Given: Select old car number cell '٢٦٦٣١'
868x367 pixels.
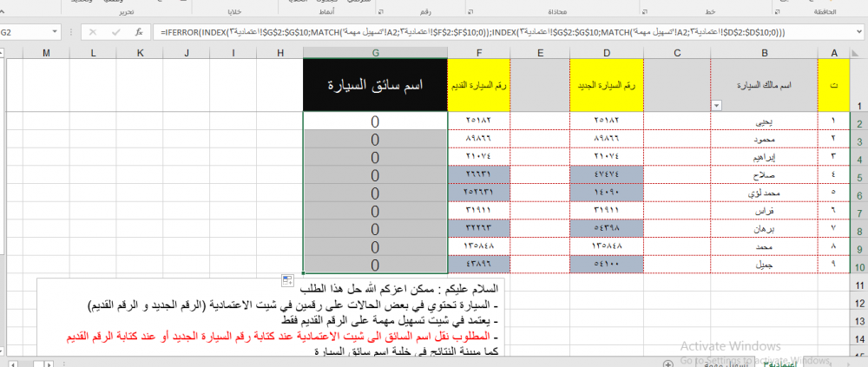Looking at the screenshot, I should (x=479, y=174).
